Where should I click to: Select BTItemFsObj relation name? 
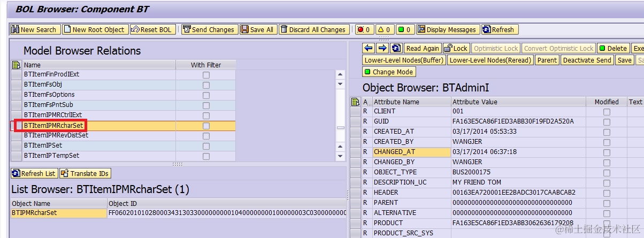[x=43, y=85]
